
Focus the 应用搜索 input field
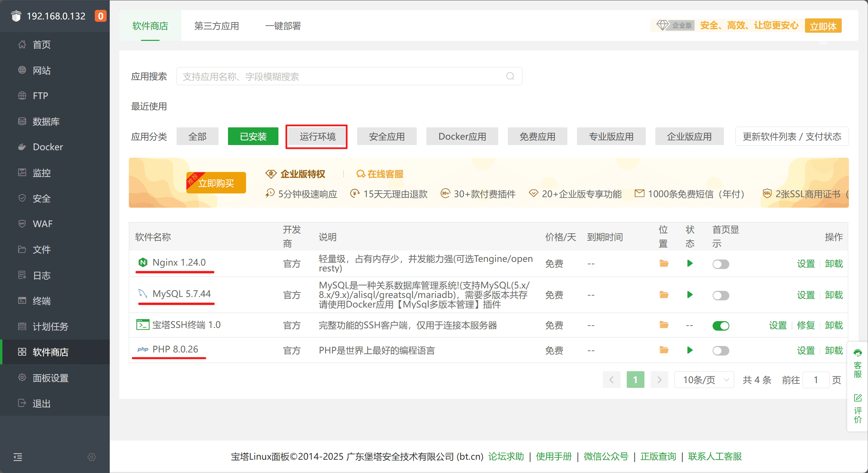[x=341, y=76]
